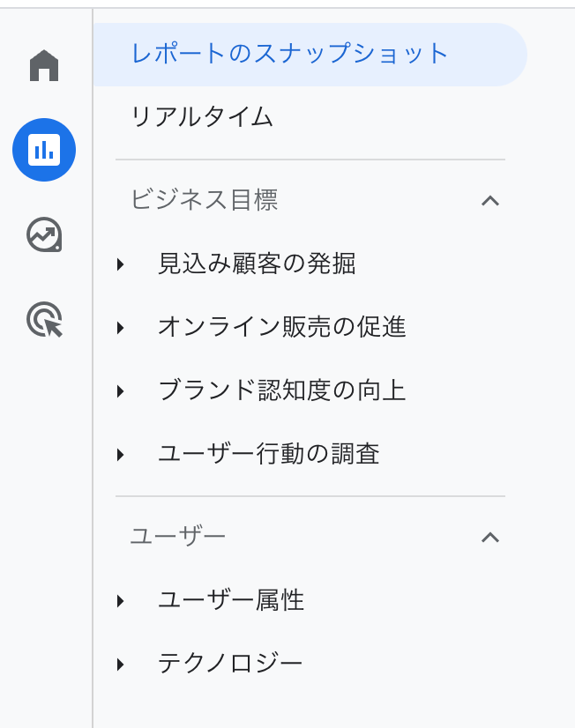Expand arrow beside ブランド認知度の向上

[x=121, y=391]
